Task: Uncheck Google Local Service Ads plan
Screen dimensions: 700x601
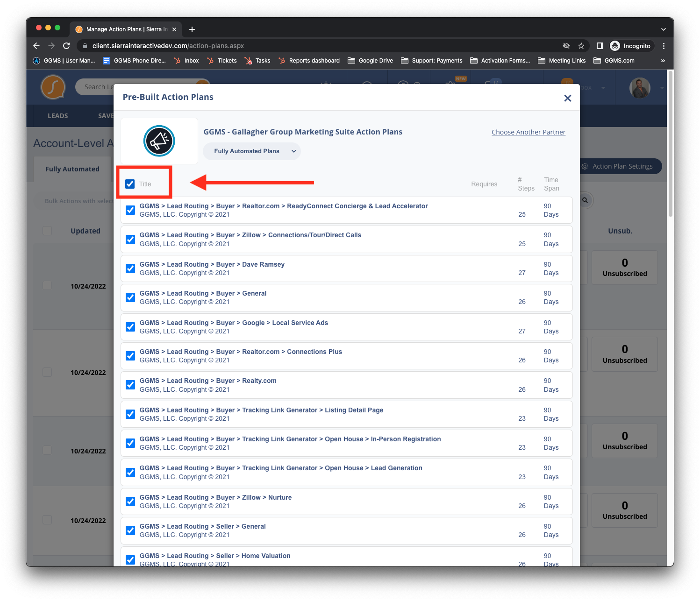Action: (130, 327)
